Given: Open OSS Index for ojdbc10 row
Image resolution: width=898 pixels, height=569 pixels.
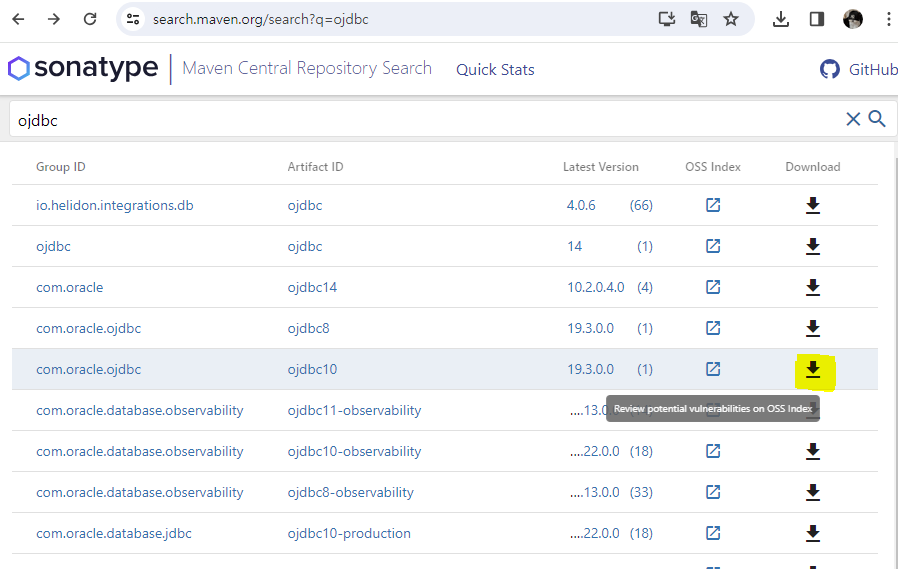Looking at the screenshot, I should click(x=712, y=369).
